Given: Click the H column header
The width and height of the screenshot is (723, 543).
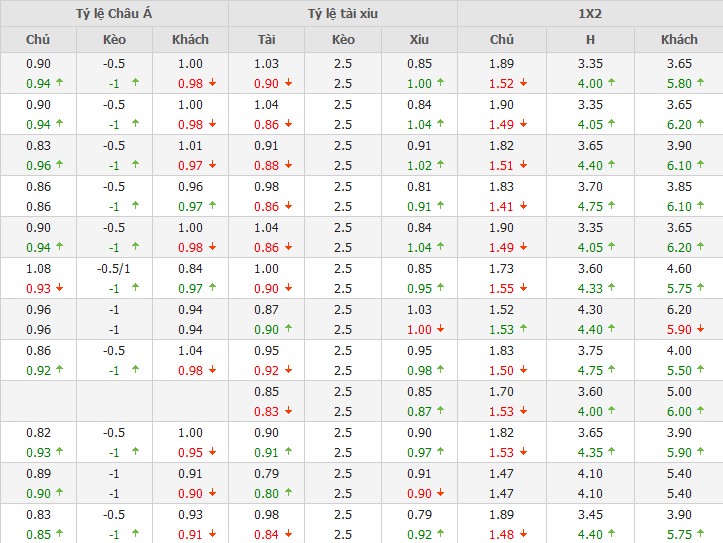Looking at the screenshot, I should [x=590, y=40].
